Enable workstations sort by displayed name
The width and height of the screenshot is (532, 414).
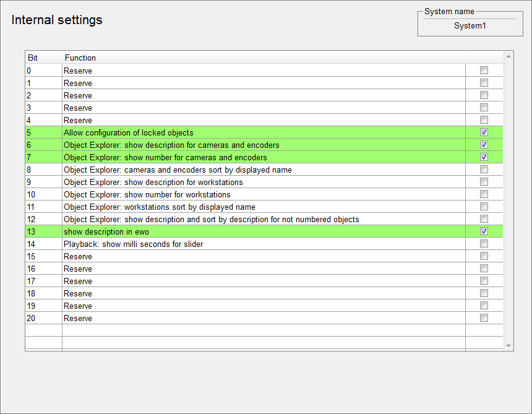[484, 207]
